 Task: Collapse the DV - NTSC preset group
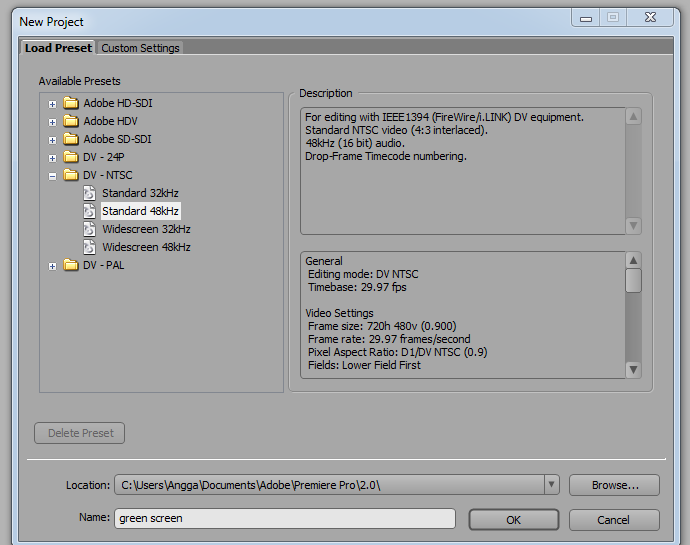[x=52, y=177]
